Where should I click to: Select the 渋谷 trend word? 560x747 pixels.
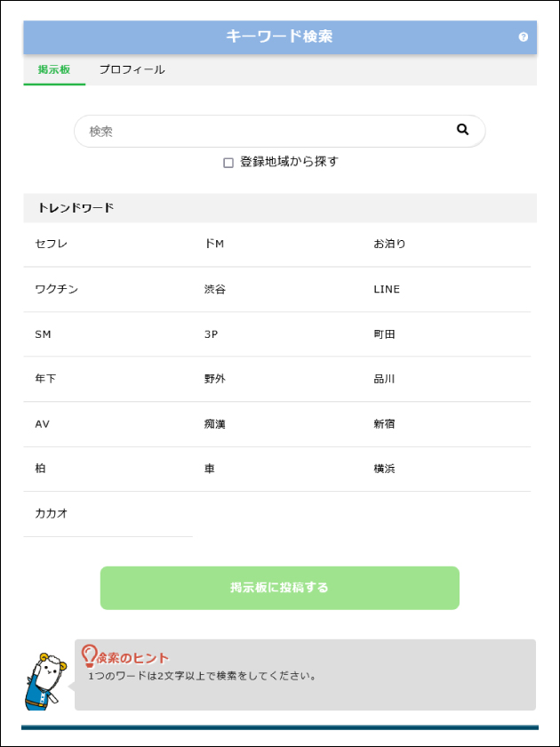215,289
